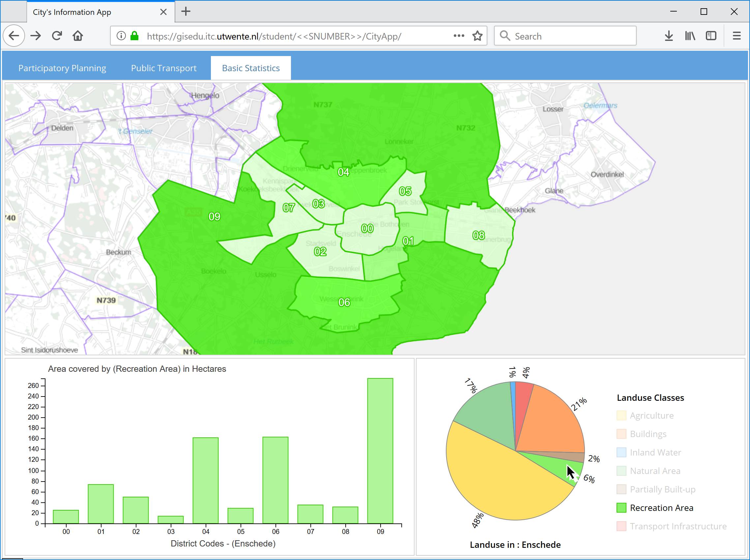Click the Buildings color swatch
Image resolution: width=750 pixels, height=560 pixels.
tap(621, 434)
